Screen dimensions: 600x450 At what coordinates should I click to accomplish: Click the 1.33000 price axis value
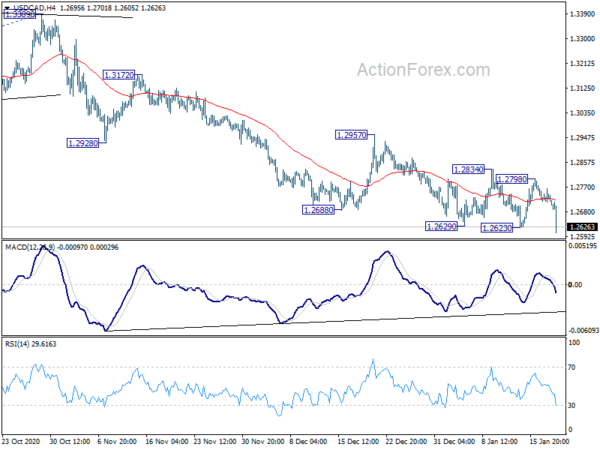coord(582,39)
